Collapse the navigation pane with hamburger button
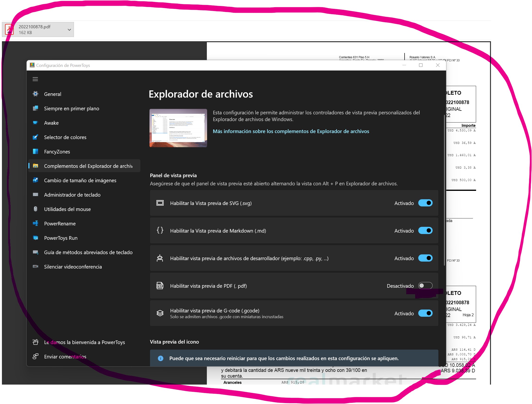Image resolution: width=532 pixels, height=404 pixels. click(x=35, y=79)
